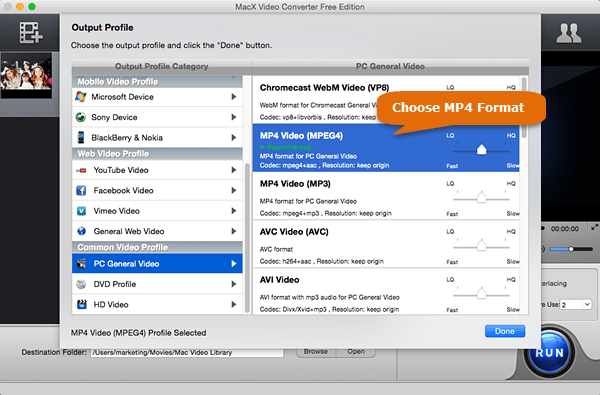The height and width of the screenshot is (395, 600).
Task: Select Facebook Video category
Action: pyautogui.click(x=157, y=190)
